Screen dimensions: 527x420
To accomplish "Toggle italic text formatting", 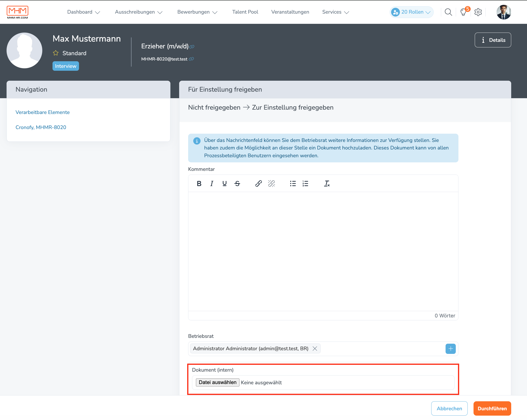I will click(x=212, y=183).
